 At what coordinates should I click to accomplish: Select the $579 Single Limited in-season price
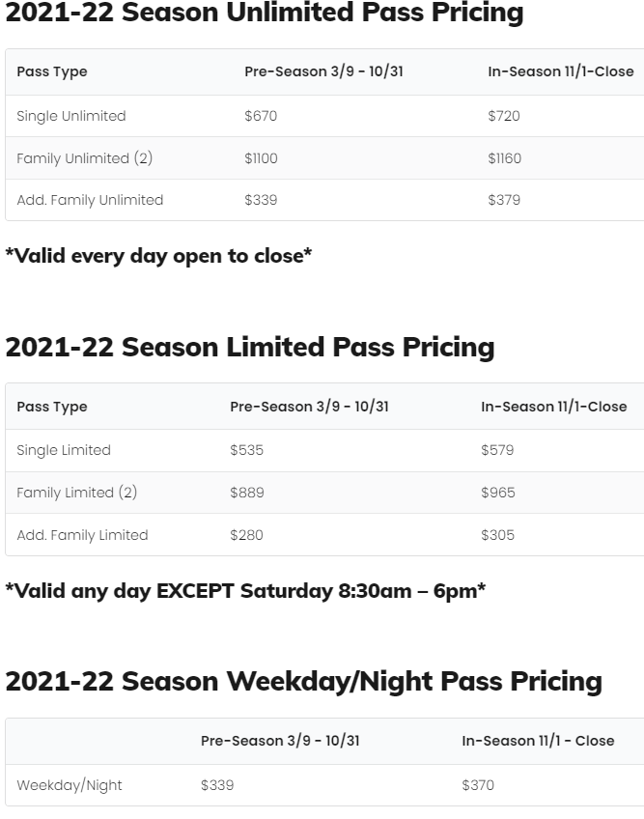click(497, 450)
